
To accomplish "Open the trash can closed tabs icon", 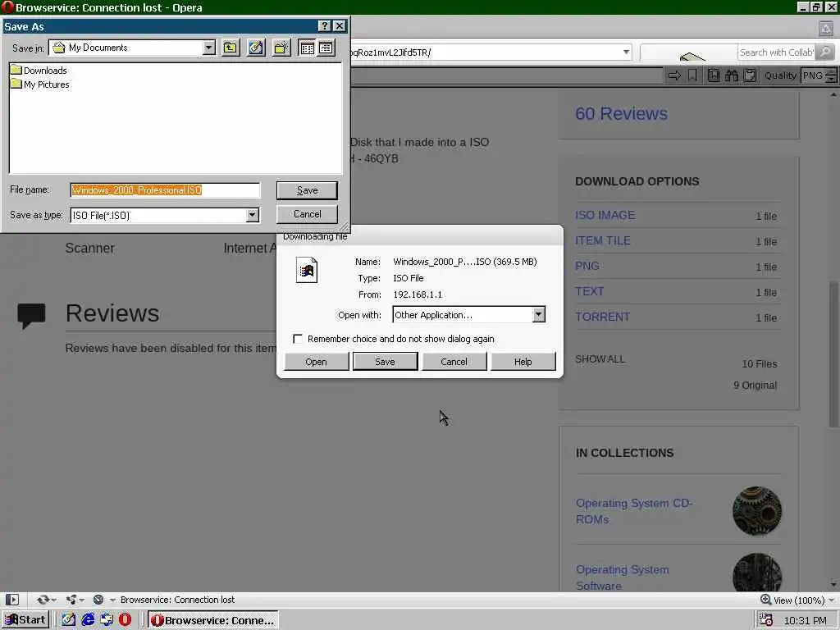I will [x=826, y=29].
